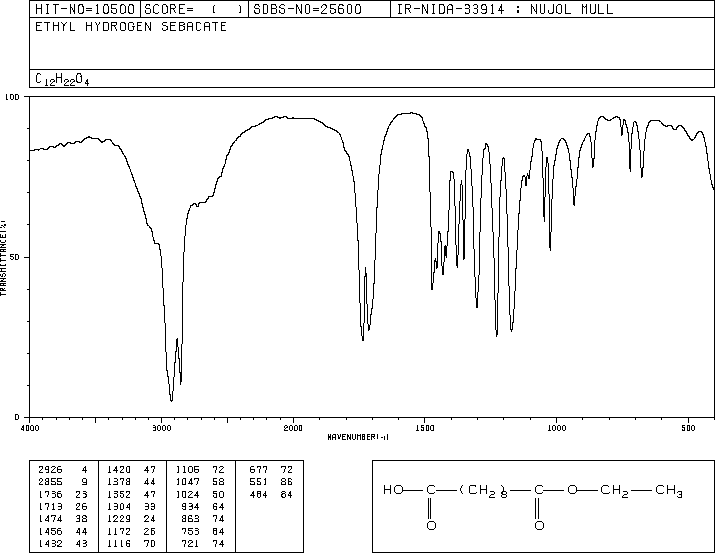This screenshot has height=553, width=715.
Task: Select peak value 1456 in the table
Action: 50,532
